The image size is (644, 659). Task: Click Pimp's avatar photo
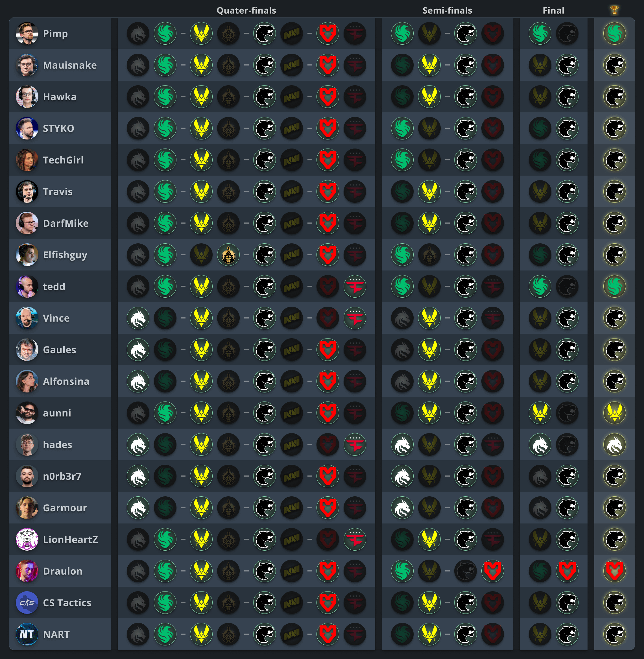tap(27, 34)
